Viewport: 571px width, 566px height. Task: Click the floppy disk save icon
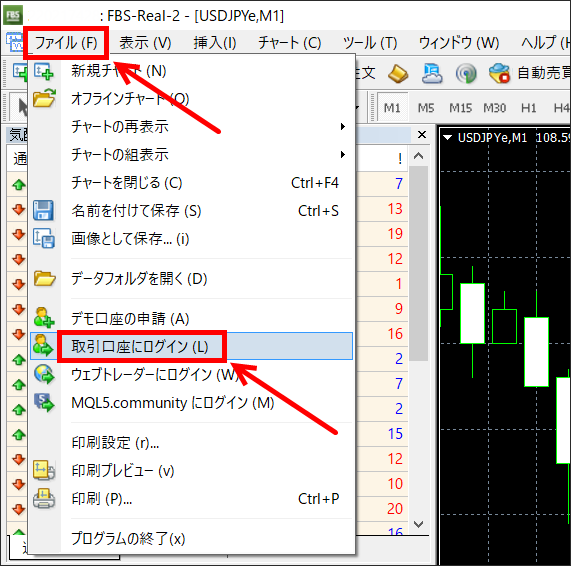point(43,211)
